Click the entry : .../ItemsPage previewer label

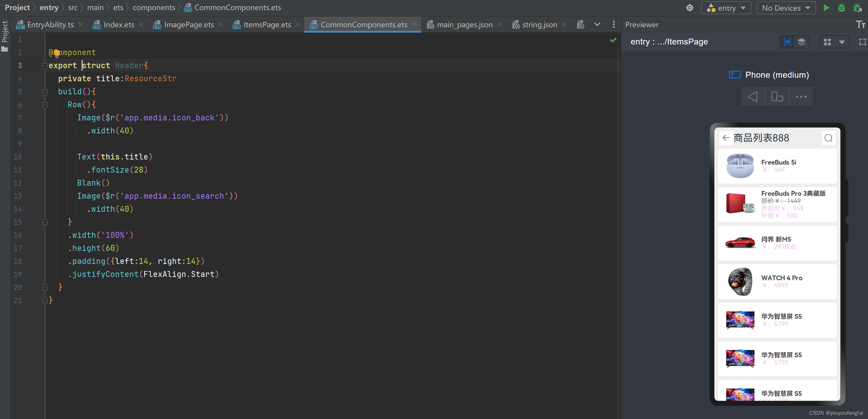point(669,42)
